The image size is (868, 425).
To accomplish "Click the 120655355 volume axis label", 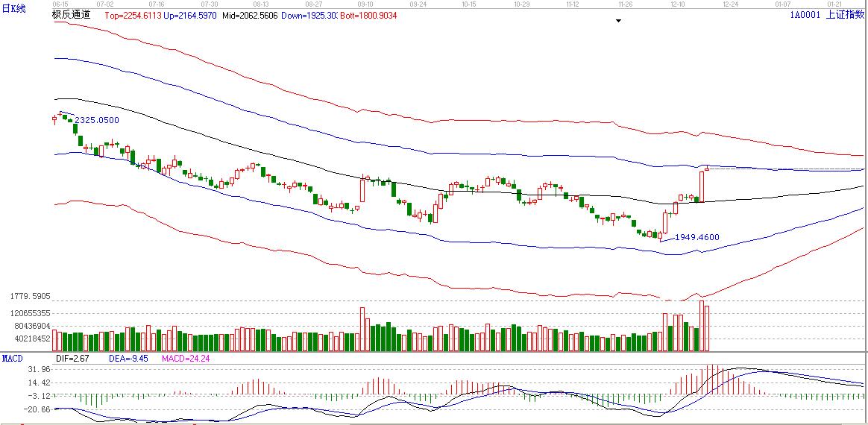I will (25, 313).
